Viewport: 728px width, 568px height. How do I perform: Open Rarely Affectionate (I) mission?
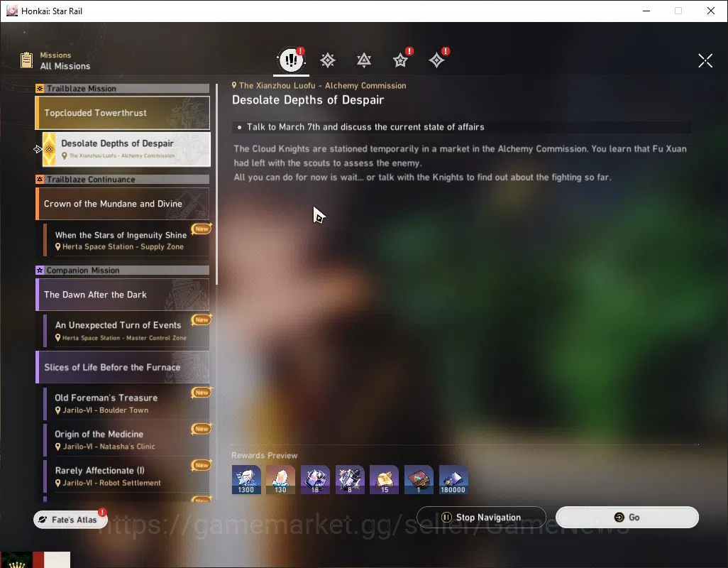[126, 476]
